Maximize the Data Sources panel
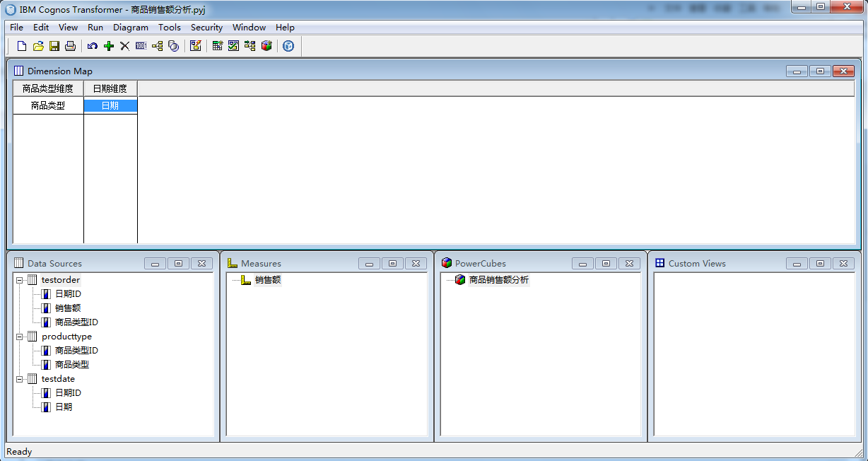The height and width of the screenshot is (461, 868). coord(178,264)
